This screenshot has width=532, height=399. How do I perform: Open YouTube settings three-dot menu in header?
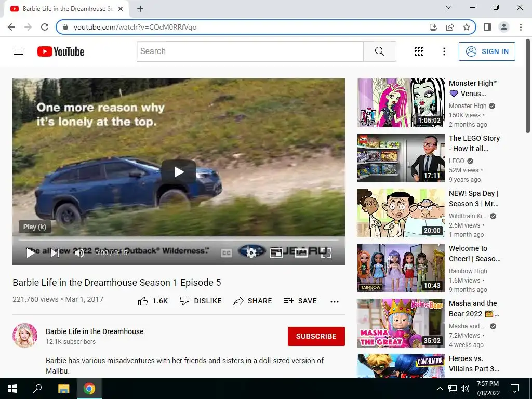click(x=444, y=51)
